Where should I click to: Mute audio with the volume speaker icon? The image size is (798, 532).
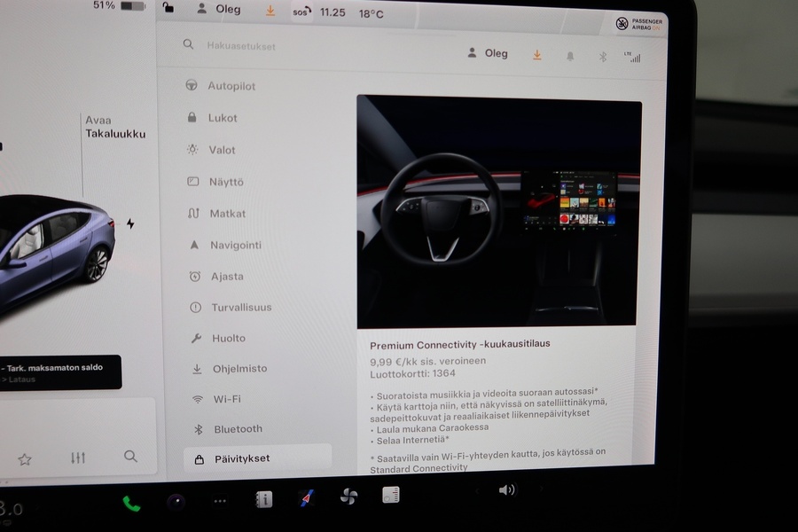(x=507, y=489)
